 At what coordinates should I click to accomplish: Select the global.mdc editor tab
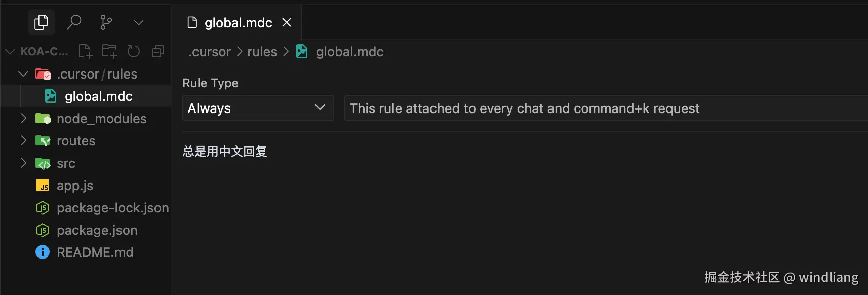click(x=238, y=23)
